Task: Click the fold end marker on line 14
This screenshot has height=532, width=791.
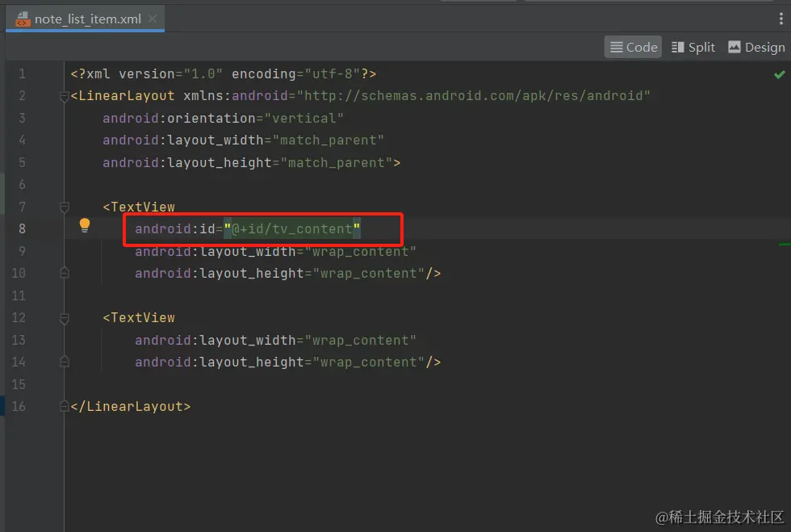Action: (x=64, y=362)
